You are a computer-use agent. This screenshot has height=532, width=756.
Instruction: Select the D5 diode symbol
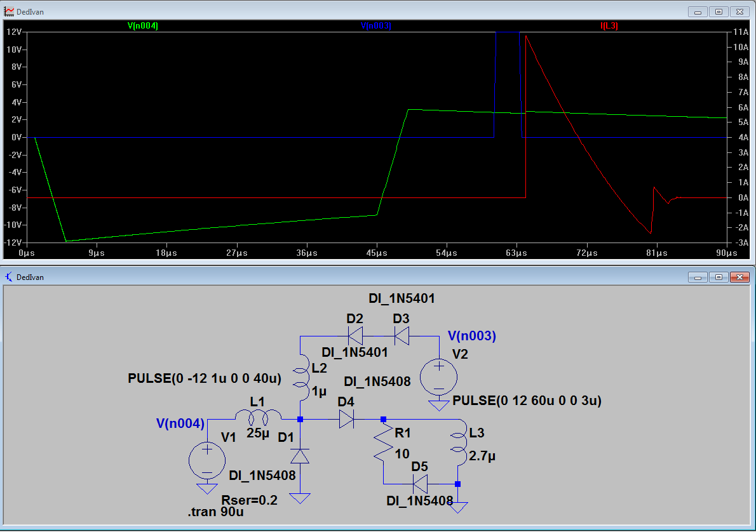pos(419,484)
